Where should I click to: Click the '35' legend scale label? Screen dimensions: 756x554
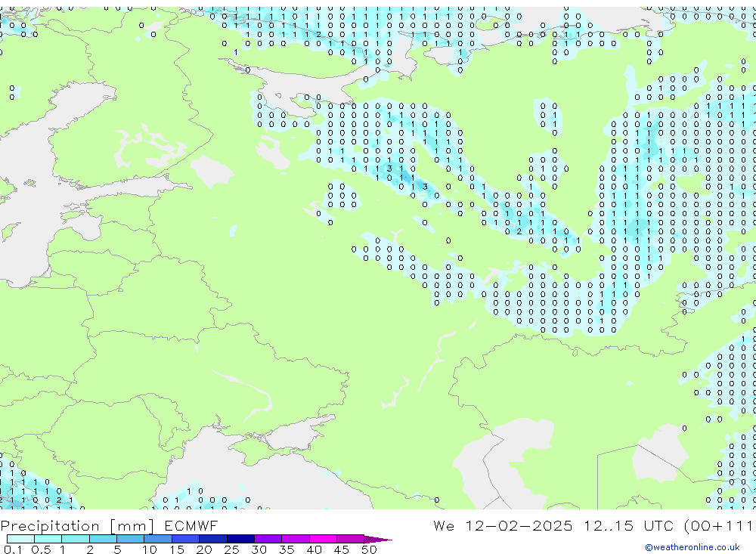pyautogui.click(x=287, y=549)
